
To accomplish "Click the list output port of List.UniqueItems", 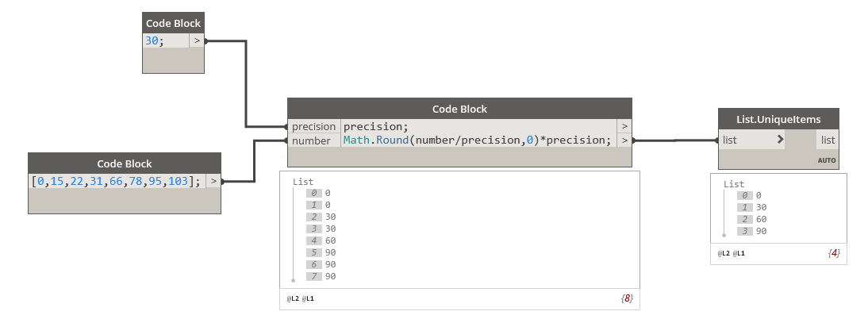I will tap(828, 140).
